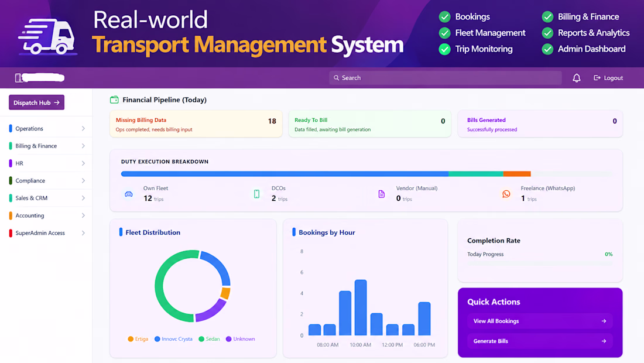This screenshot has height=363, width=644.
Task: Click the Innovc Crysta legend label
Action: [x=177, y=339]
